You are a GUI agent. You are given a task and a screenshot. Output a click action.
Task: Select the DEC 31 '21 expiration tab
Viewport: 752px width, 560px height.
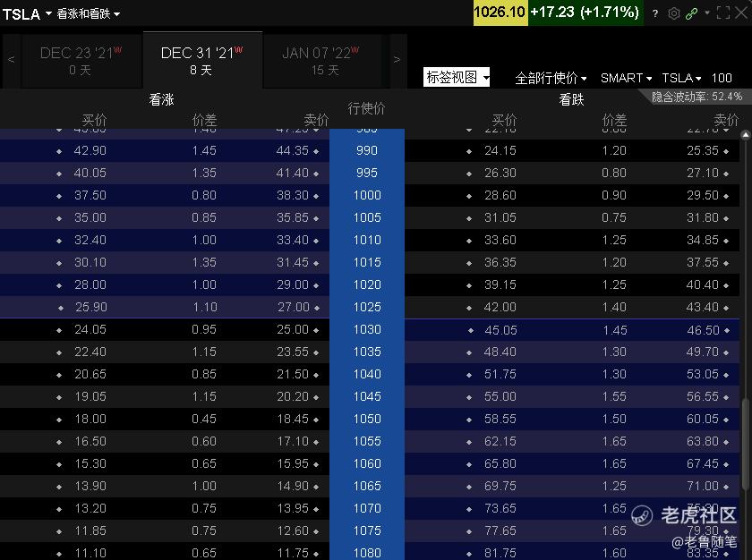coord(202,60)
